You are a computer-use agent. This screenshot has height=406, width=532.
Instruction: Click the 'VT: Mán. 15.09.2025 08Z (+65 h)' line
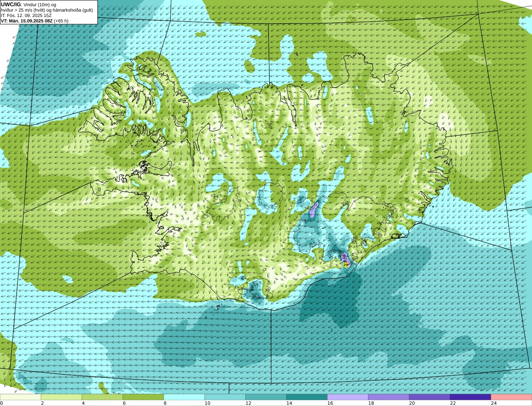[34, 20]
